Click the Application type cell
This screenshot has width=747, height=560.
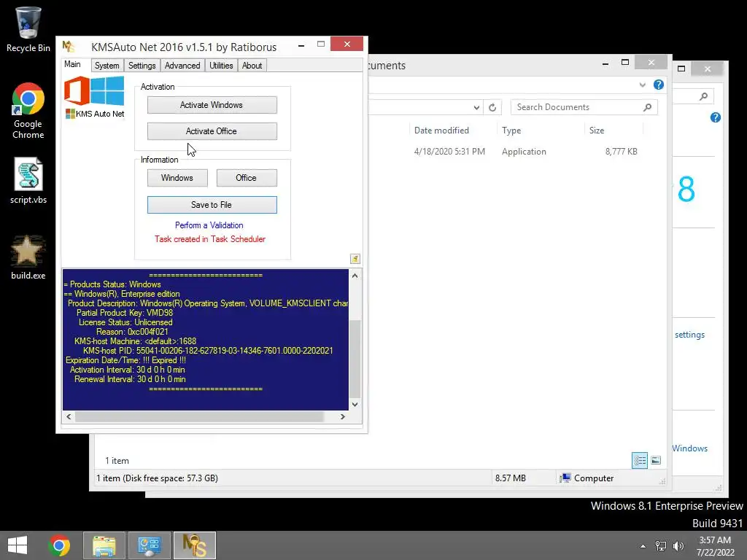(x=524, y=152)
